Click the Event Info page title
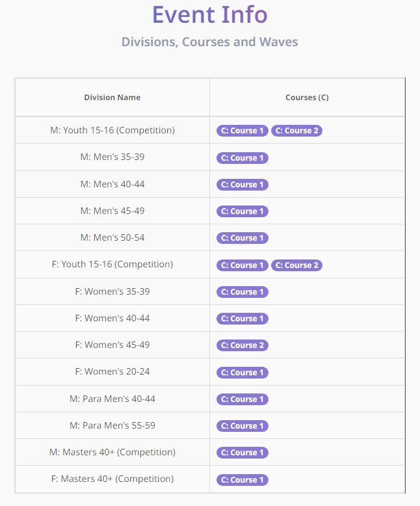Viewport: 420px width, 506px height. point(210,14)
